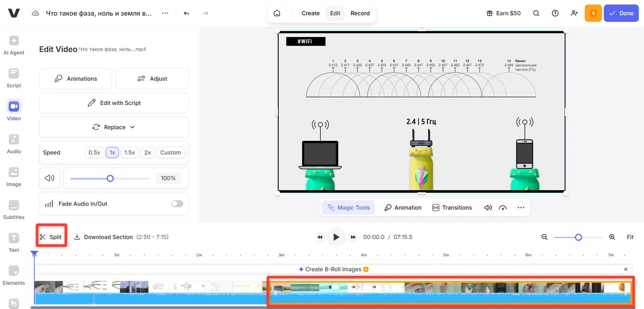Mute the clip volume speaker button
This screenshot has height=309, width=644.
[x=50, y=178]
